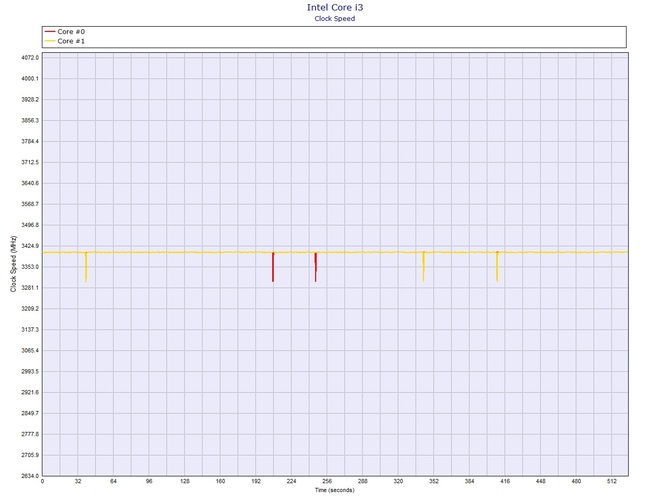Click the 2634.0 y-axis value
Viewport: 670px width, 502px height.
point(30,476)
